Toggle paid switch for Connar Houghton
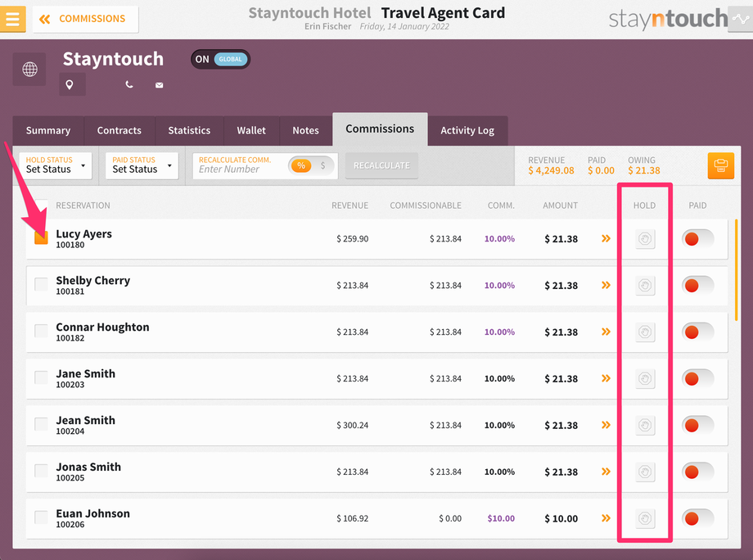This screenshot has height=560, width=753. point(698,332)
